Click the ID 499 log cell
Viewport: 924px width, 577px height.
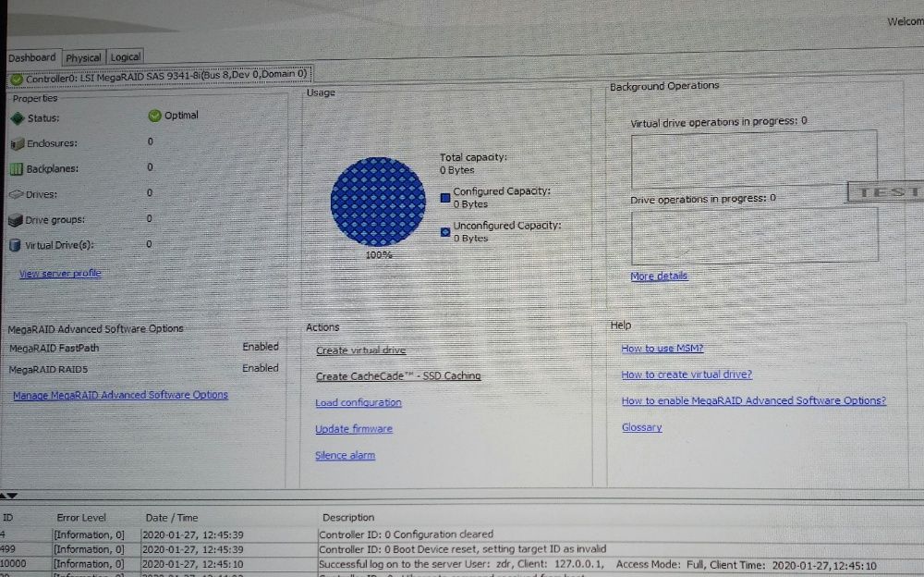tap(7, 549)
